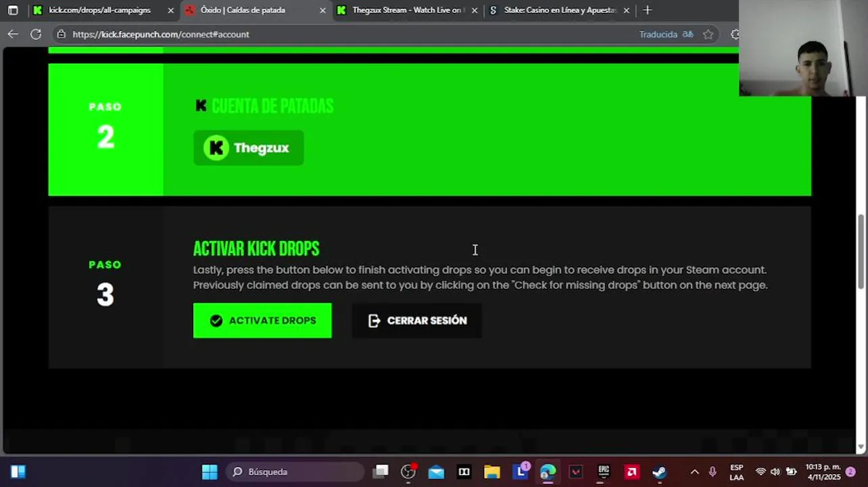Viewport: 868px width, 487px height.
Task: Open Steam from the taskbar
Action: [x=660, y=471]
